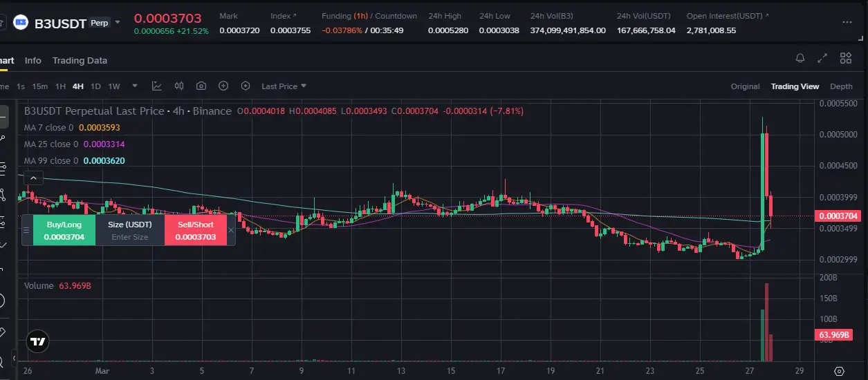Take a chart snapshot with camera icon
Image resolution: width=868 pixels, height=380 pixels.
point(201,86)
